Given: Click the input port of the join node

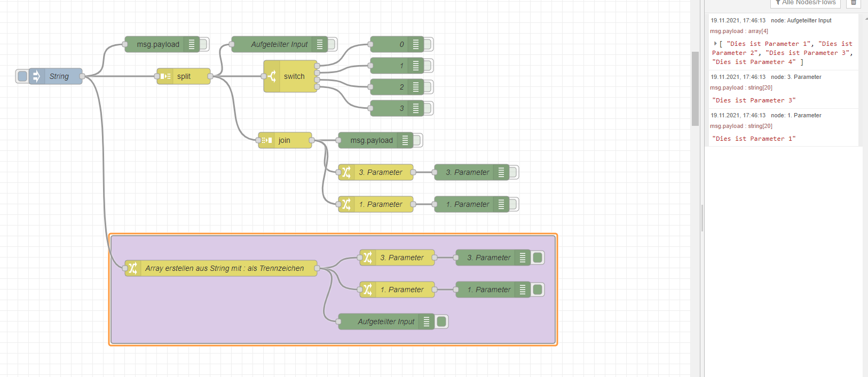Looking at the screenshot, I should [258, 140].
